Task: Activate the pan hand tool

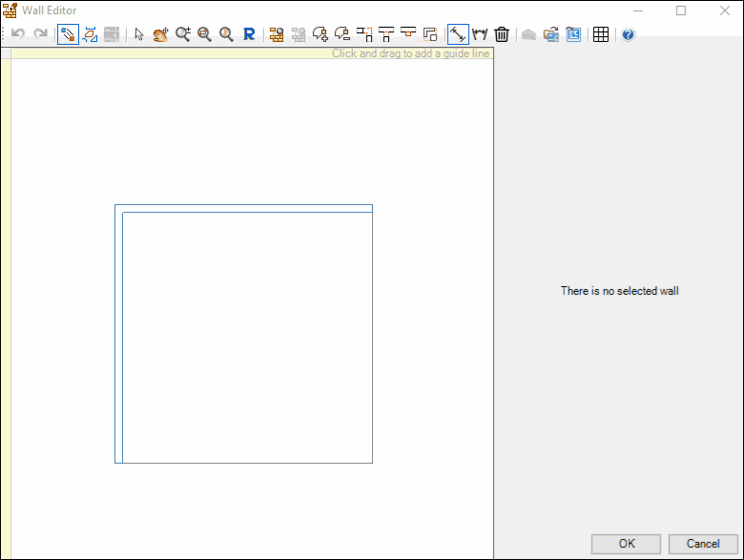Action: point(161,34)
